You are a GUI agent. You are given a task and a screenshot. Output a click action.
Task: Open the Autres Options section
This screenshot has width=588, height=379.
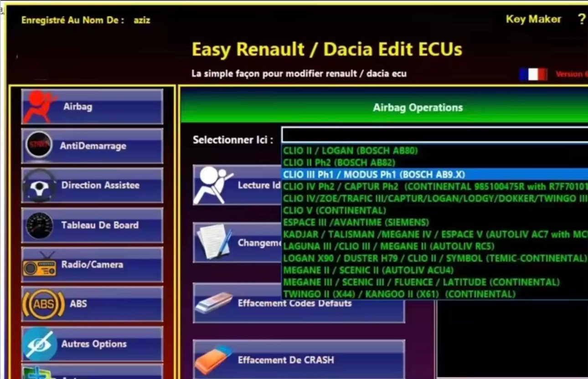[92, 344]
